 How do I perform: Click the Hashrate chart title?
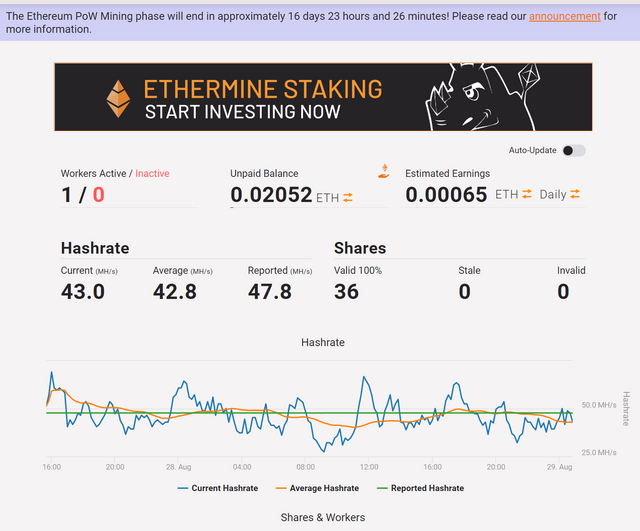point(323,342)
